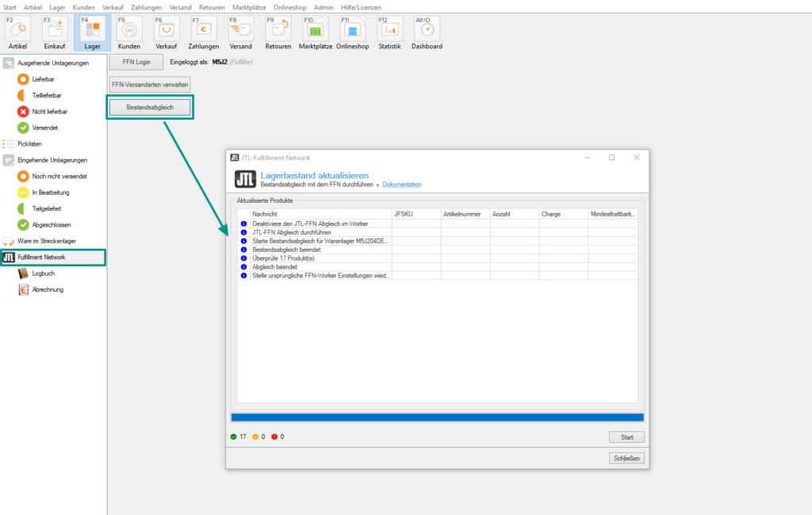Click the blue progress bar

pyautogui.click(x=437, y=417)
